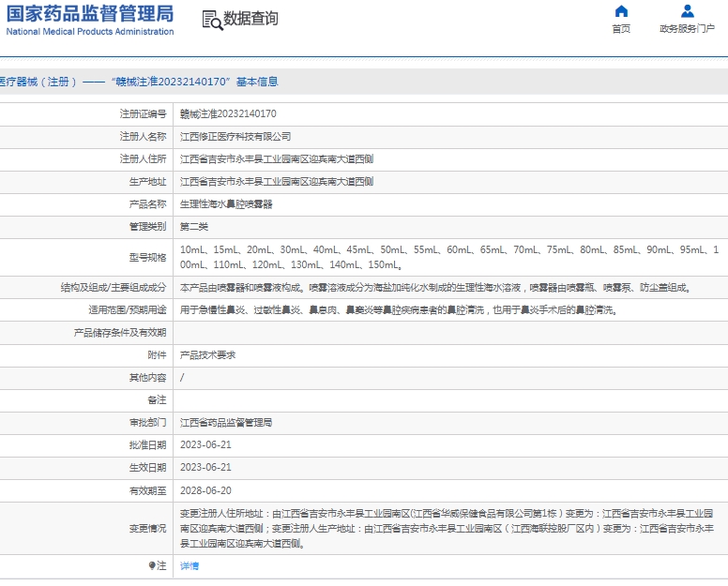This screenshot has width=728, height=586.
Task: Select 江西修正医疗科技有限公司 registrant name
Action: [235, 136]
